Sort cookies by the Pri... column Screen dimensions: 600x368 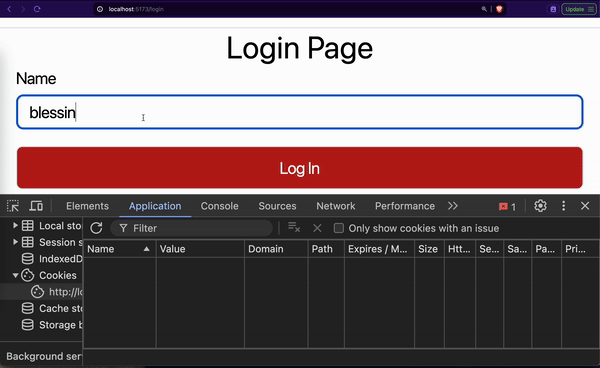pos(580,249)
